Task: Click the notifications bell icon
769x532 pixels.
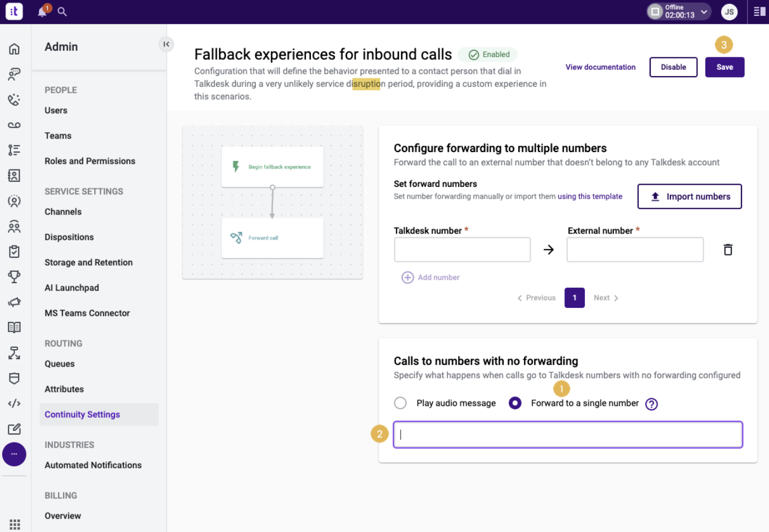Action: [42, 12]
